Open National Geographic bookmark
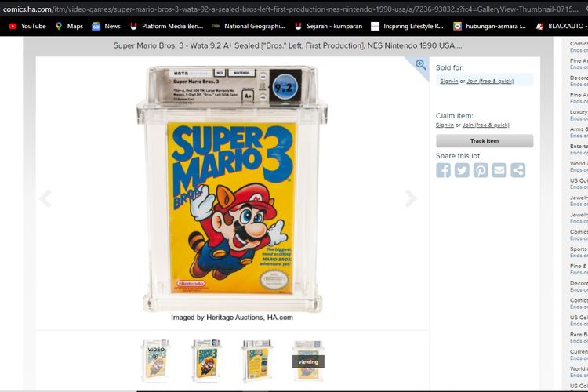This screenshot has width=588, height=392. 249,26
